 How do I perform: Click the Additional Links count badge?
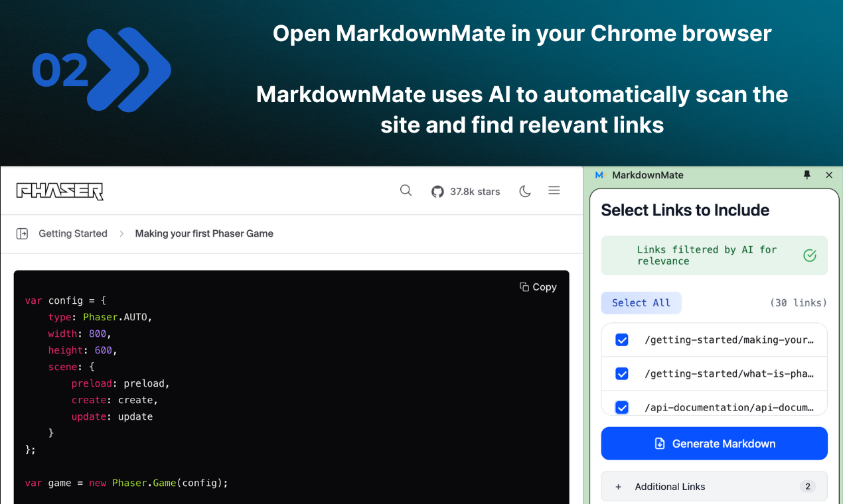point(808,486)
